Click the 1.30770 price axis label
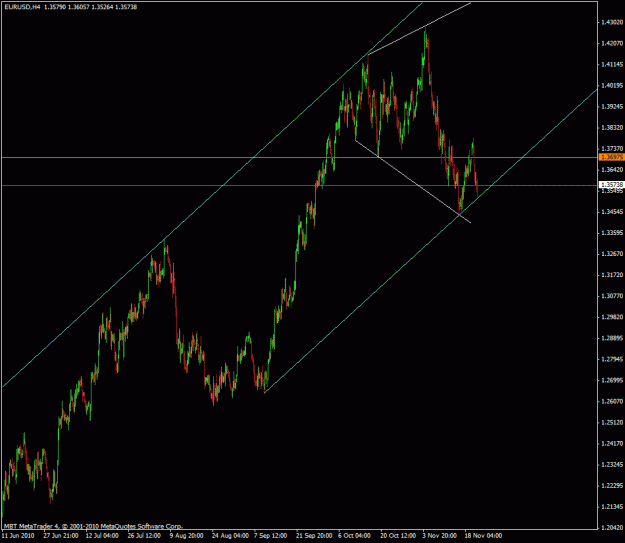The width and height of the screenshot is (625, 543). 612,296
